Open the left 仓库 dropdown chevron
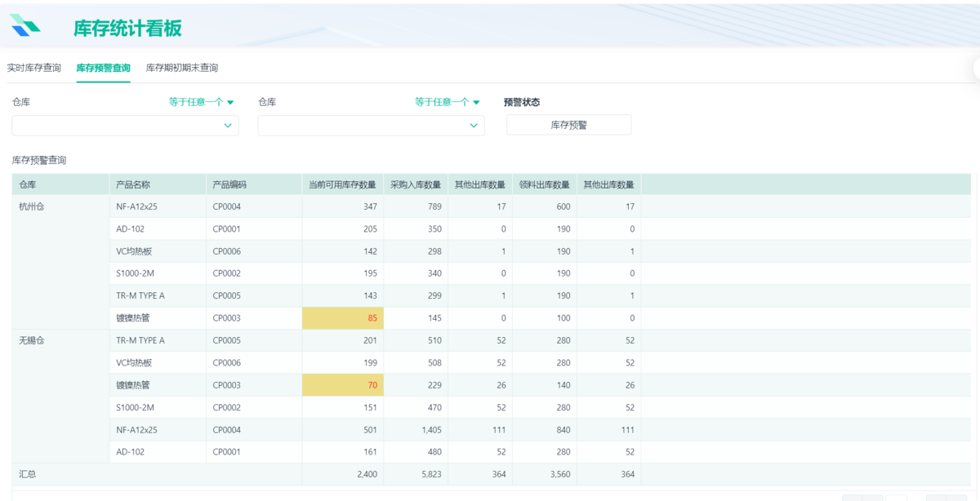 coord(228,126)
